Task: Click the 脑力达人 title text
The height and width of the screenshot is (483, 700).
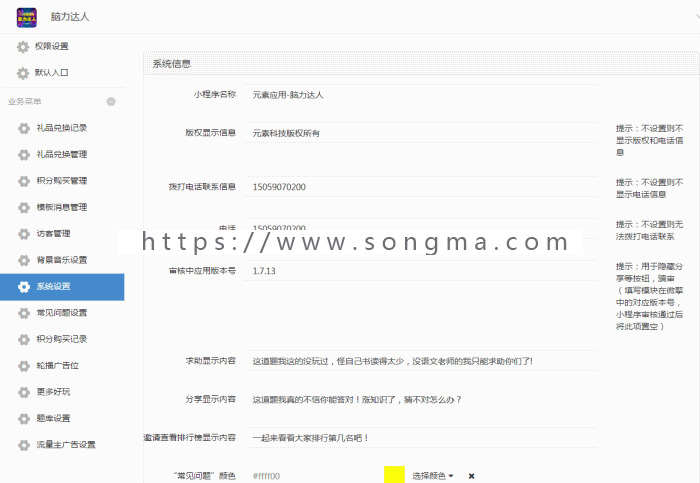Action: (70, 17)
